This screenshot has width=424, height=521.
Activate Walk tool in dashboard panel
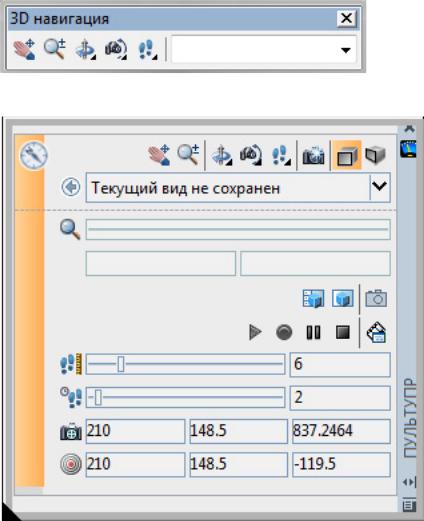click(x=281, y=155)
